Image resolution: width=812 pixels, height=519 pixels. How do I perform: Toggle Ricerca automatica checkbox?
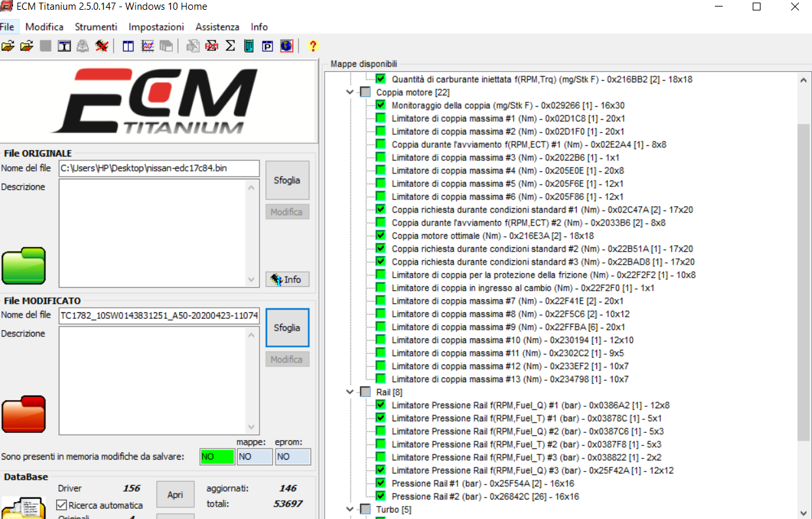(62, 505)
